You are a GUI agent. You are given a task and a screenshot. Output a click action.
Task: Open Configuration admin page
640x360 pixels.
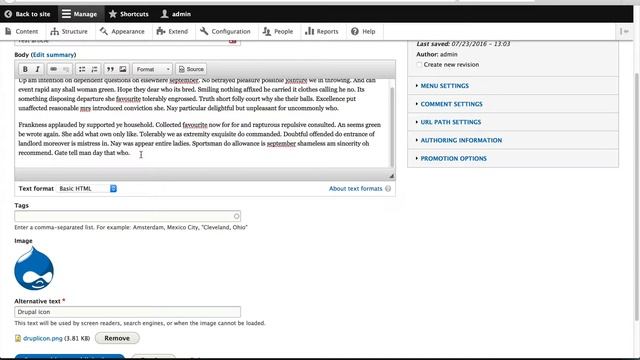[225, 31]
